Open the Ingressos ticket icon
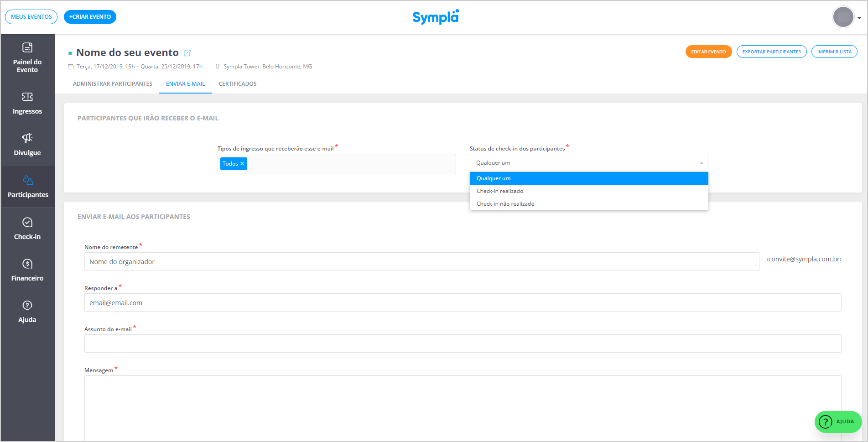The image size is (868, 442). [x=27, y=97]
